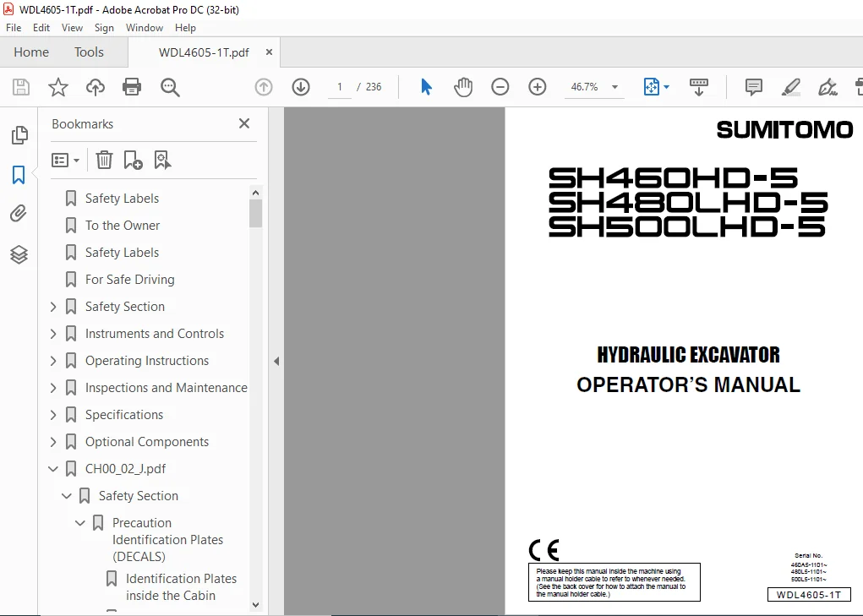
Task: Click the upload to cloud icon
Action: pos(96,87)
